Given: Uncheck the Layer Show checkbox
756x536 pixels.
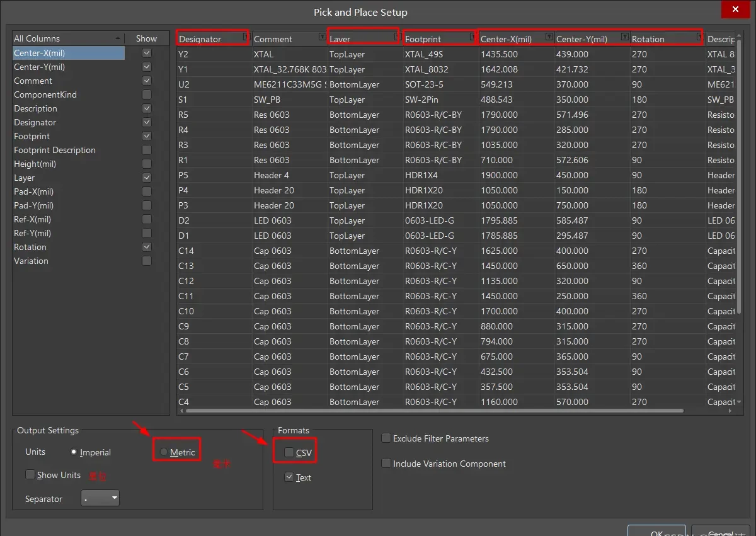Looking at the screenshot, I should click(147, 178).
